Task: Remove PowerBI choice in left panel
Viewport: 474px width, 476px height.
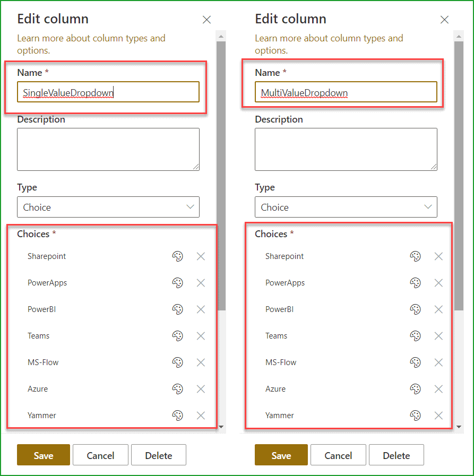Action: 201,309
